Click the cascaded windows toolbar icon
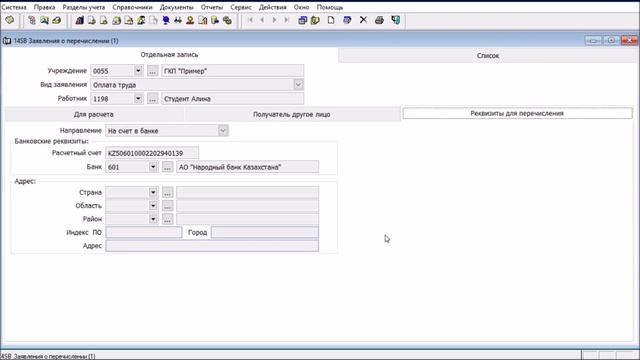The height and width of the screenshot is (360, 640). [x=302, y=20]
